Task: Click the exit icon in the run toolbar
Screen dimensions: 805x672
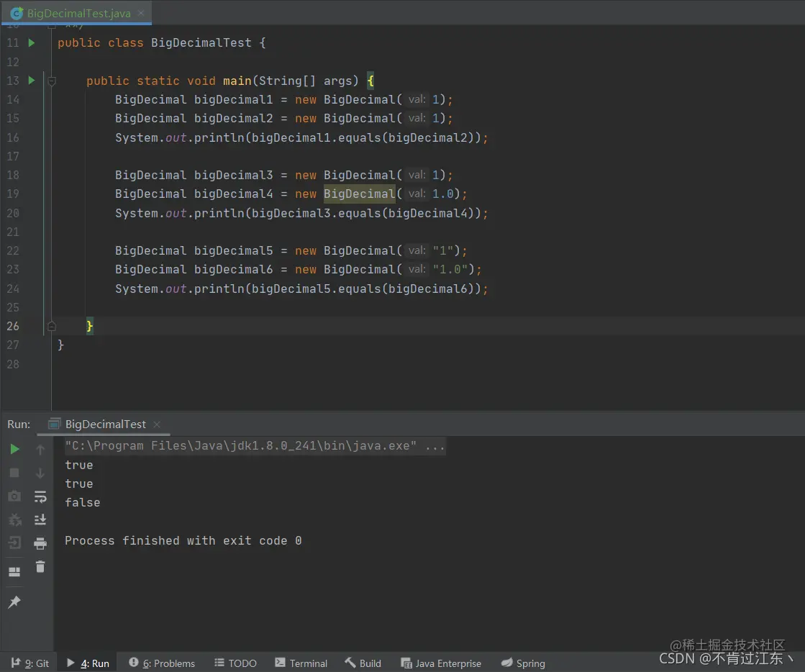Action: tap(15, 542)
